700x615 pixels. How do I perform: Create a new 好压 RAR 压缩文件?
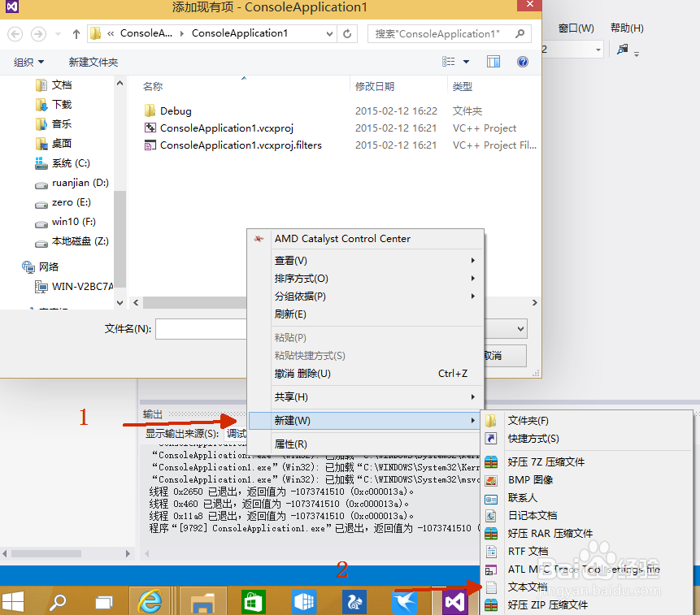coord(586,534)
